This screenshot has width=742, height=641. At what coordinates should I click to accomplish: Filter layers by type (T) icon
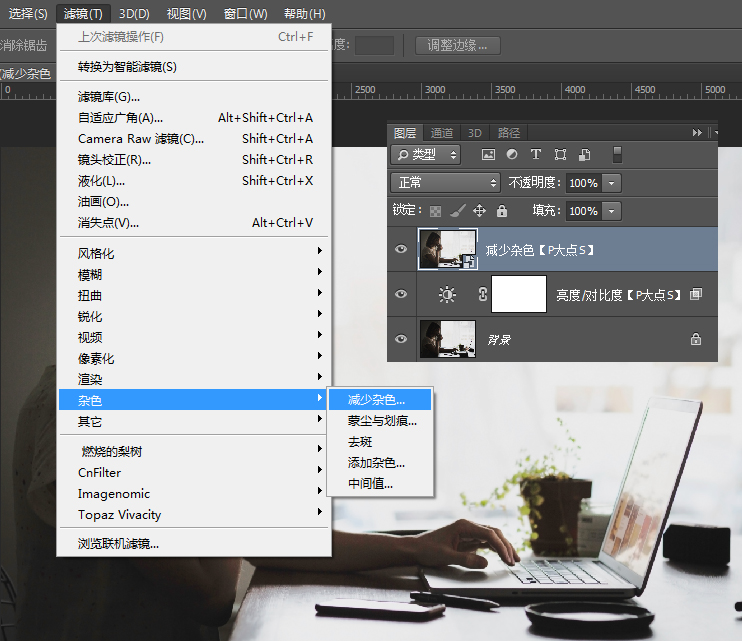(x=536, y=154)
